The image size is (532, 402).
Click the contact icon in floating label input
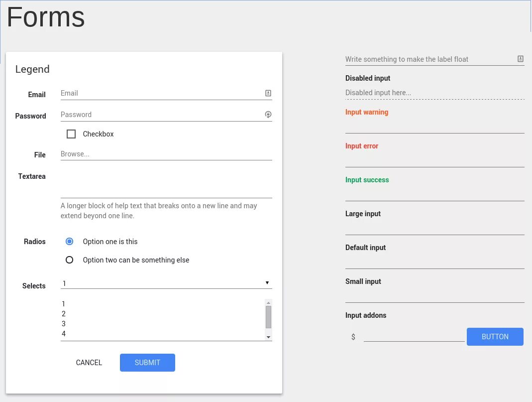[520, 59]
